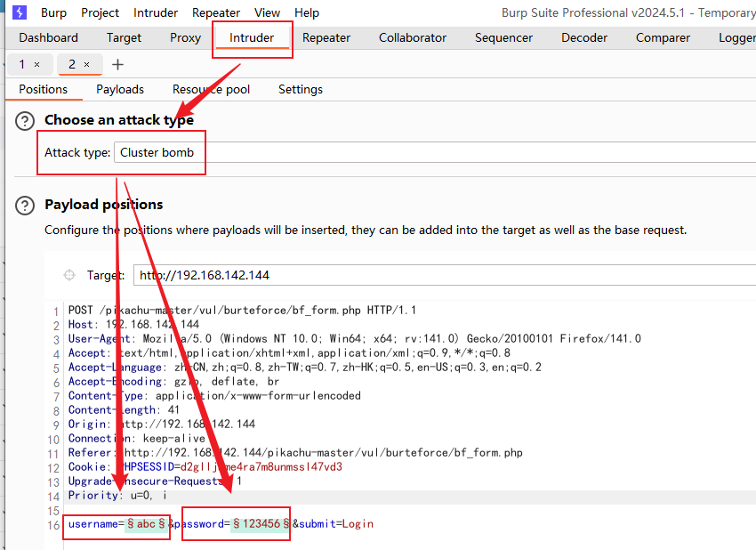Click the Host header line

[133, 324]
